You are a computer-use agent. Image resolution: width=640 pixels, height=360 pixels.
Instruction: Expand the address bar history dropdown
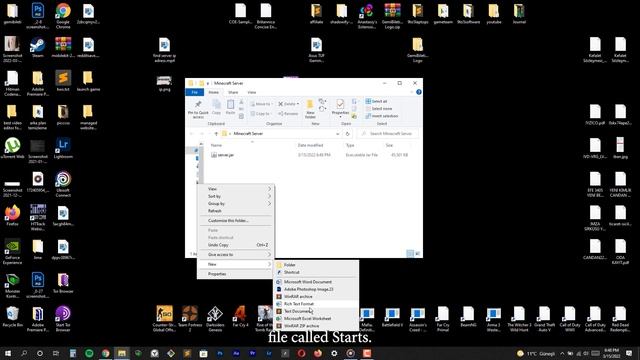pyautogui.click(x=338, y=133)
